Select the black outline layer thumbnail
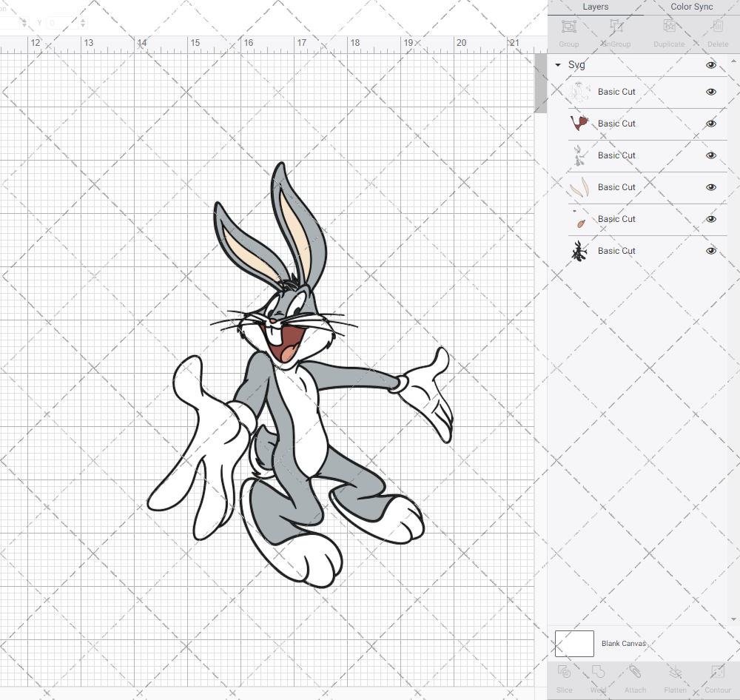 [579, 251]
